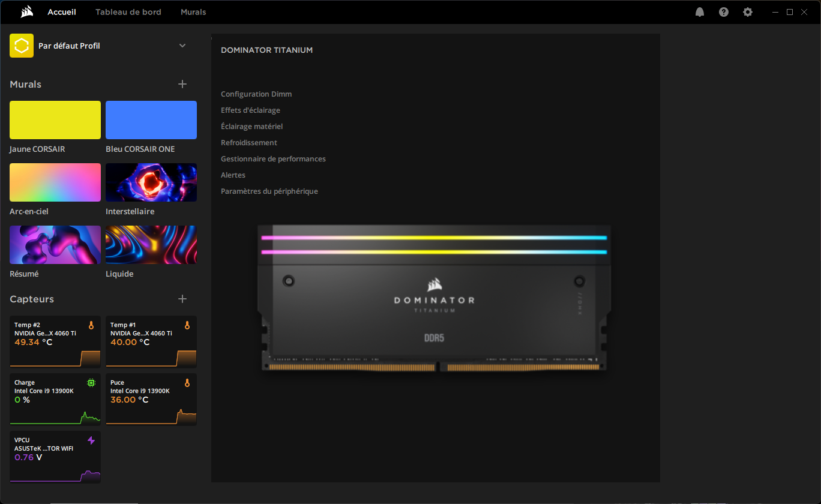Open the Refroidissement section
This screenshot has width=821, height=504.
[x=249, y=143]
